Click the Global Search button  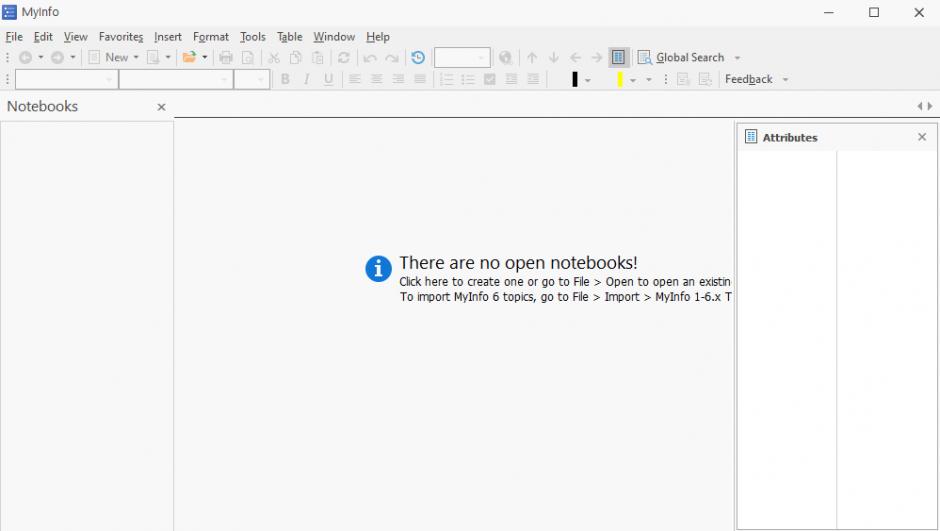[x=680, y=58]
